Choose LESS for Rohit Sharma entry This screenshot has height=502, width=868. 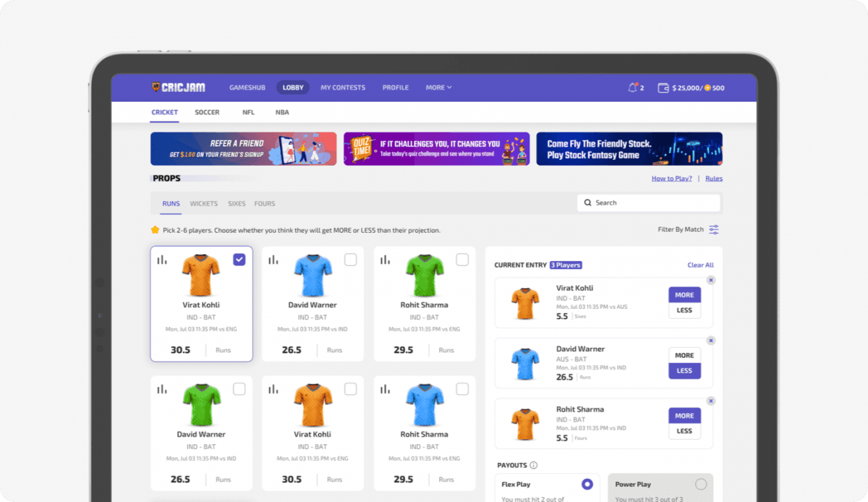click(x=684, y=431)
